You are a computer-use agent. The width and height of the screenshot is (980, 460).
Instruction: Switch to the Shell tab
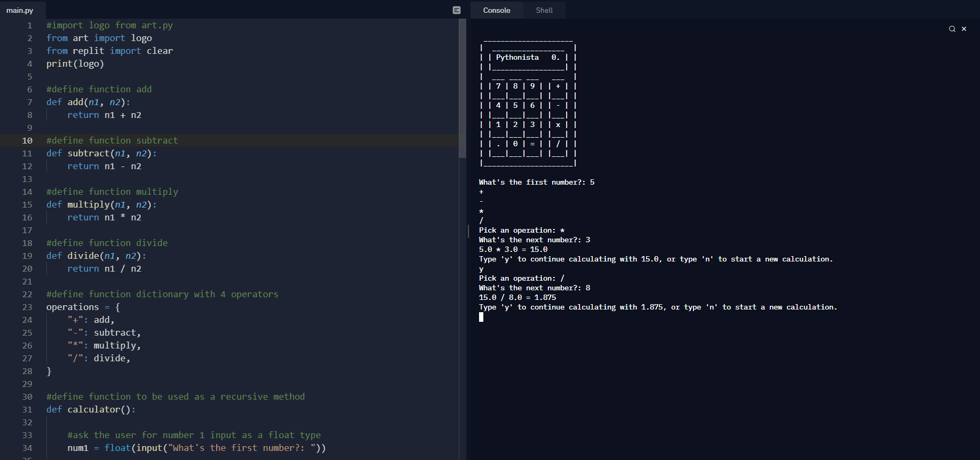point(544,10)
